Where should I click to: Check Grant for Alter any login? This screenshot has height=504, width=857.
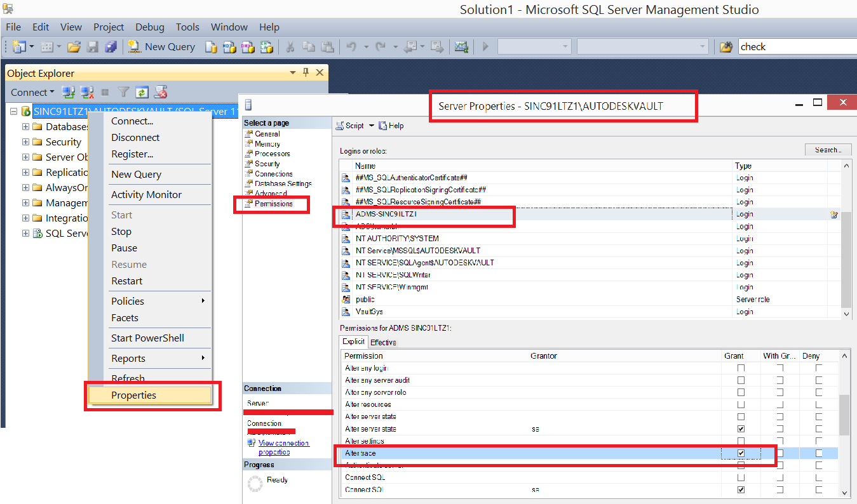point(741,368)
